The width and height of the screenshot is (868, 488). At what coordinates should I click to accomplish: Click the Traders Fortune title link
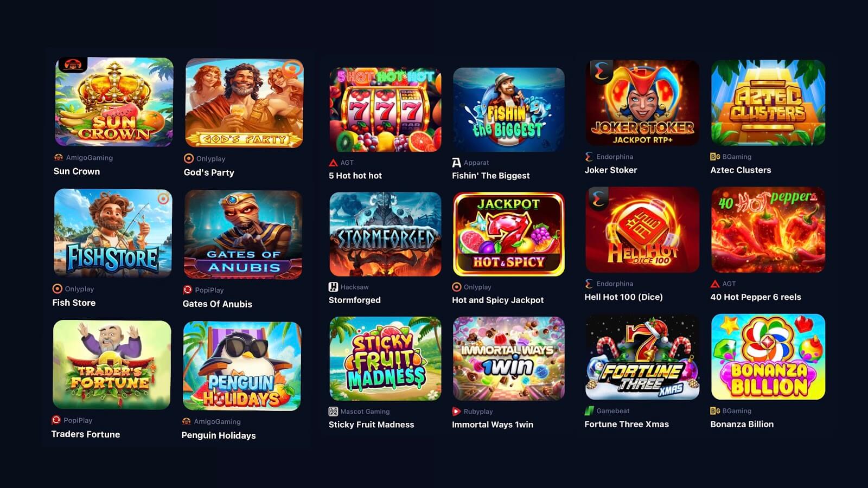coord(86,434)
